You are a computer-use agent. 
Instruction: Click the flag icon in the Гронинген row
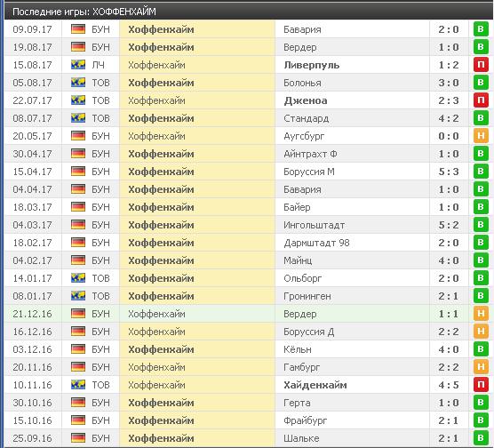[78, 296]
